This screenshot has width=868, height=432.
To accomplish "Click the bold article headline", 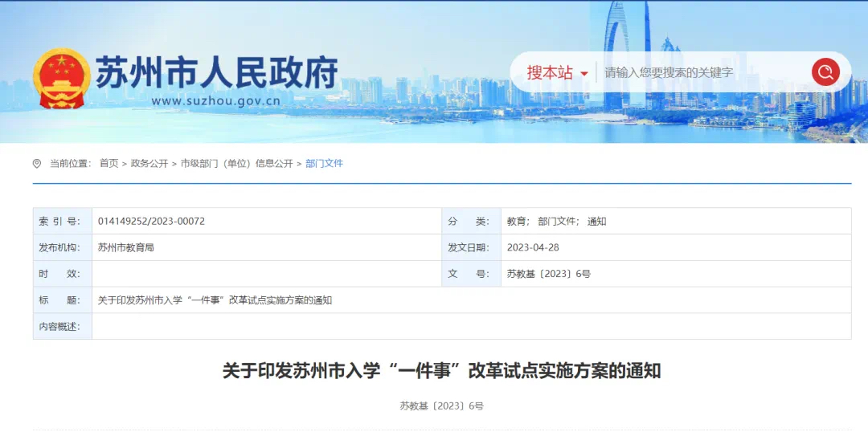I will pos(441,371).
